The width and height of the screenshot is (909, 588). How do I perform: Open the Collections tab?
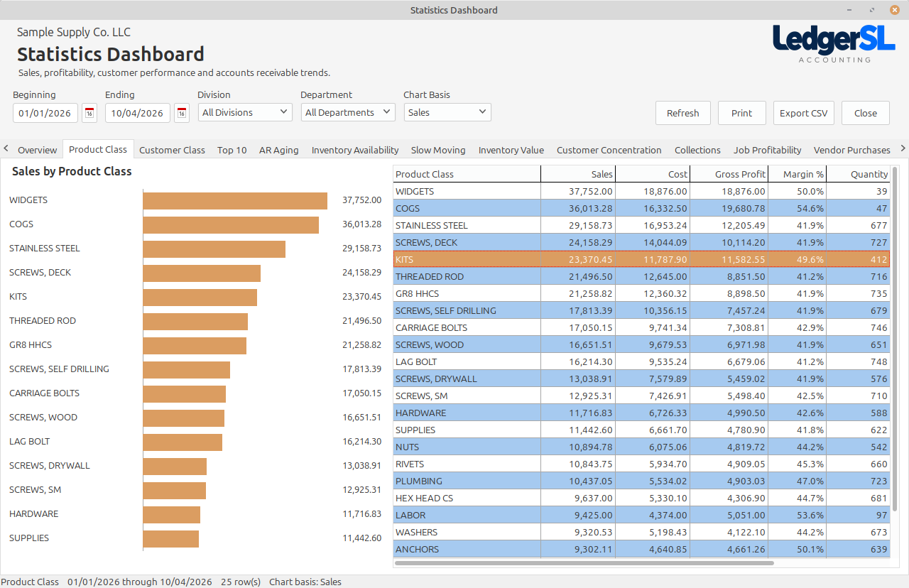(x=697, y=150)
